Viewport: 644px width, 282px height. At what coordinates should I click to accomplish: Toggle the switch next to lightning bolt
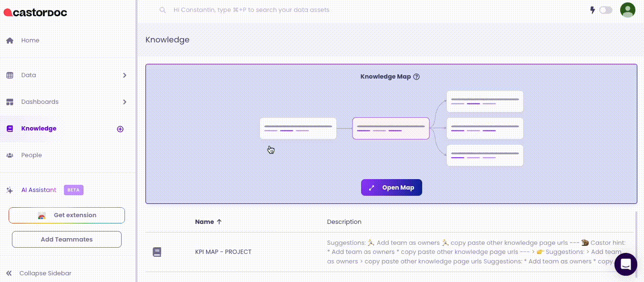(606, 10)
